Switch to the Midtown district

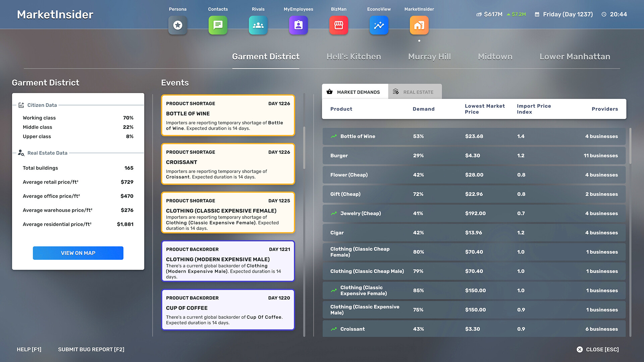click(x=495, y=56)
